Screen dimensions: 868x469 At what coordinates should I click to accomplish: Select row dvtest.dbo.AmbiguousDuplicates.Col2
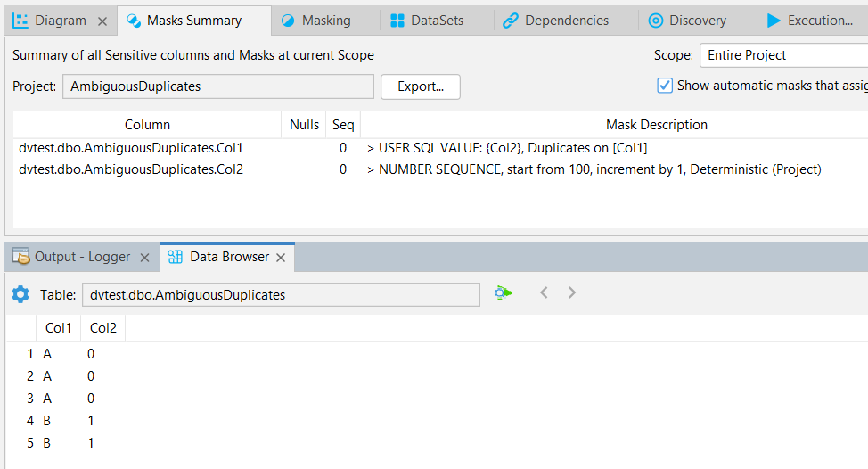(x=440, y=169)
